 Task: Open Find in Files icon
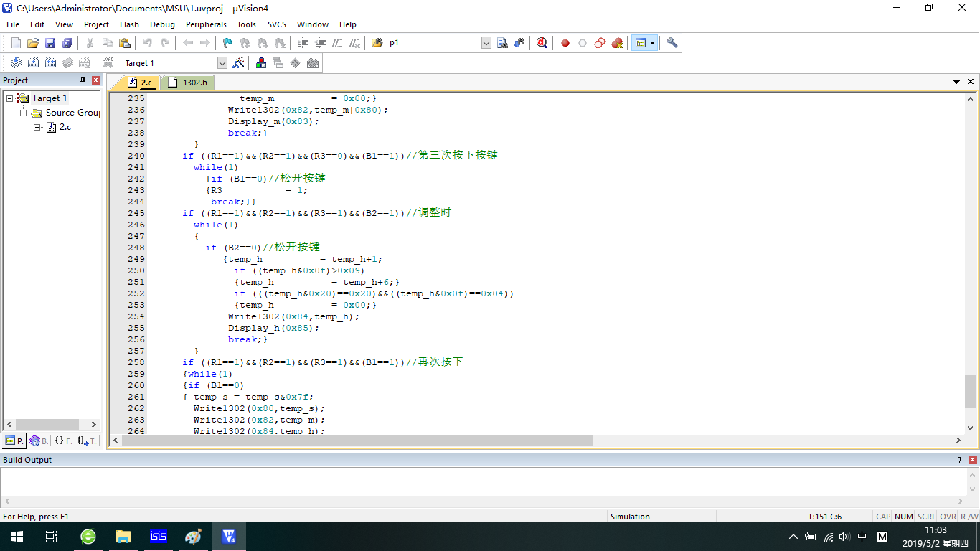point(377,43)
